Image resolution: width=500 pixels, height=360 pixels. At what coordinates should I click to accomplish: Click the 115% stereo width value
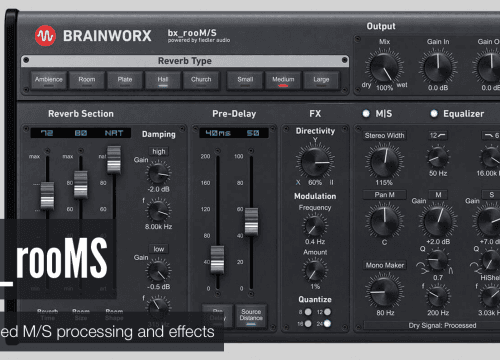(384, 183)
